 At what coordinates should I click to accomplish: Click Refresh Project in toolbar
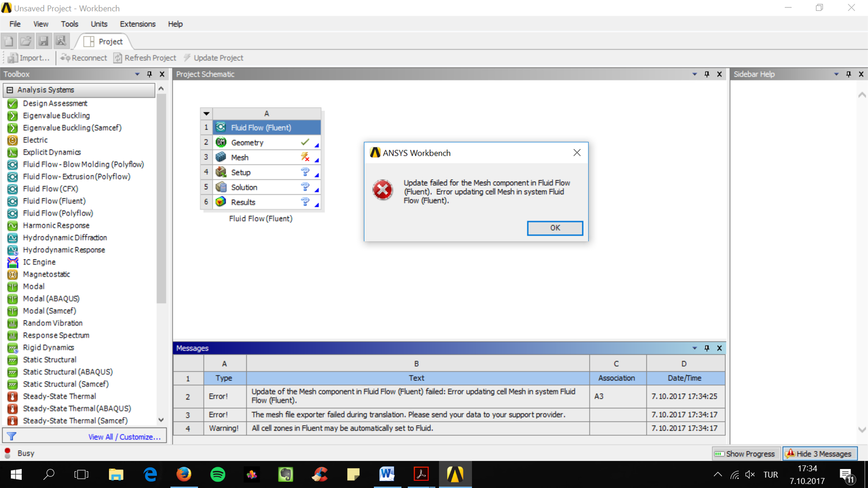pos(145,58)
